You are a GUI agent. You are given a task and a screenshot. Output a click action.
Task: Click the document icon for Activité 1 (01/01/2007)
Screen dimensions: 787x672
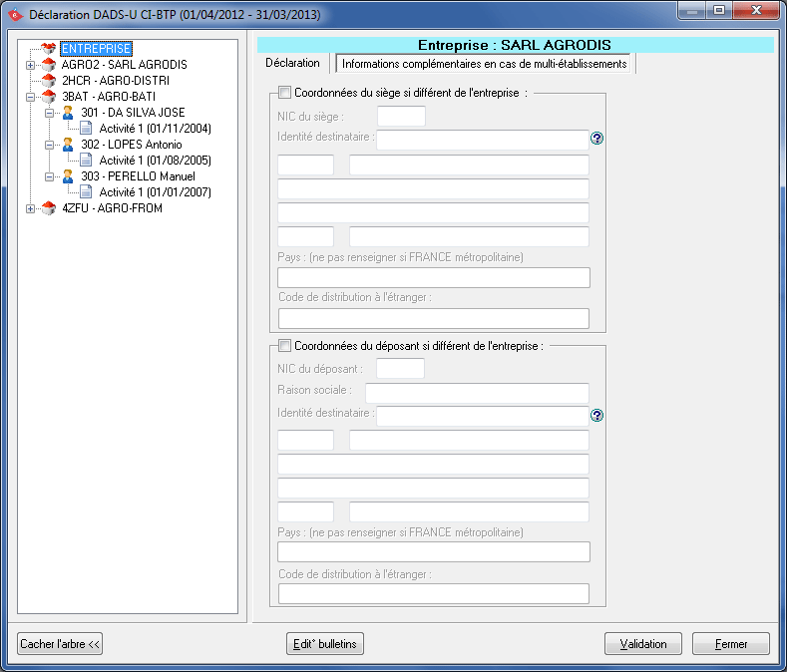[x=86, y=192]
